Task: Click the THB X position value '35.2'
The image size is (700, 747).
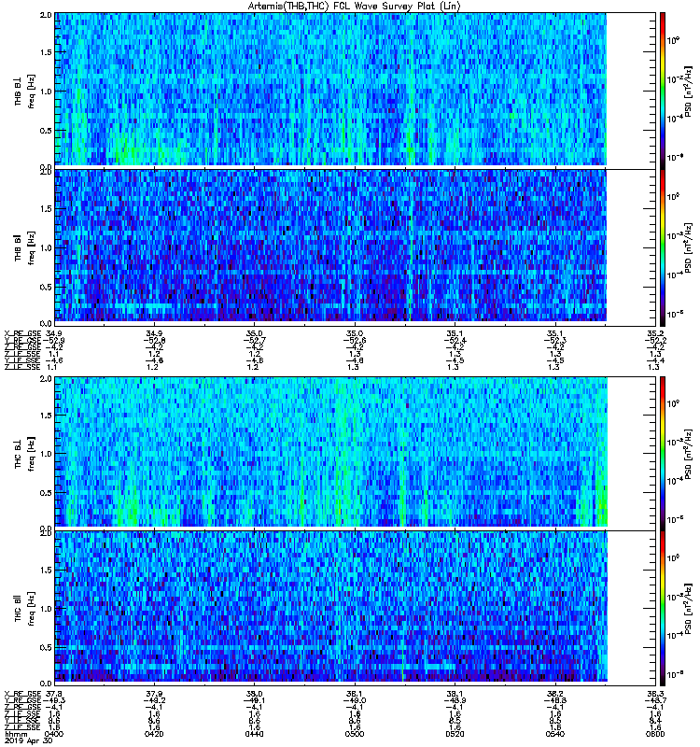Action: pos(656,333)
